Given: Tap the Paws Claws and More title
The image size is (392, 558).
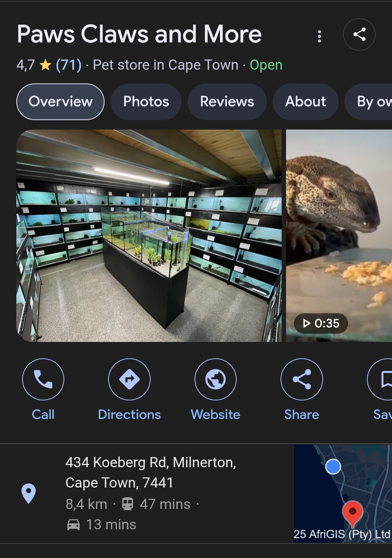Looking at the screenshot, I should click(x=139, y=34).
